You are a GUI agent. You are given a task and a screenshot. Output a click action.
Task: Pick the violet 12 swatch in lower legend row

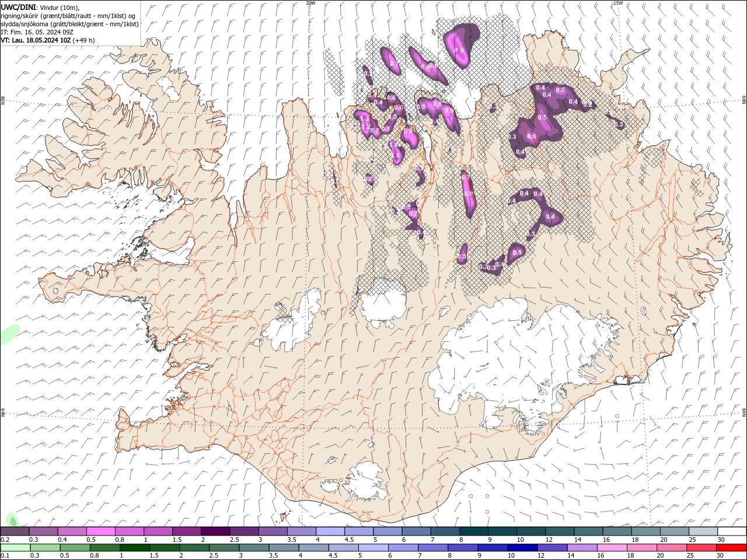pyautogui.click(x=553, y=548)
